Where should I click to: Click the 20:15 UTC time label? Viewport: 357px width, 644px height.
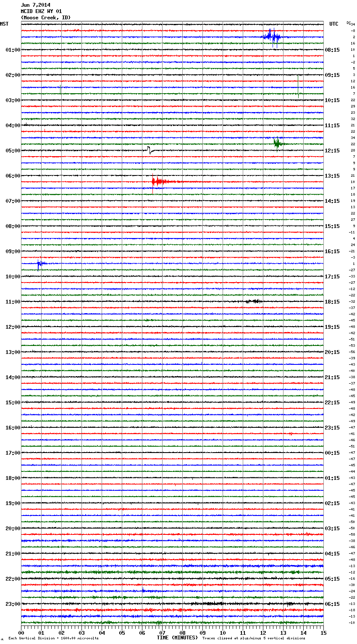coord(332,352)
